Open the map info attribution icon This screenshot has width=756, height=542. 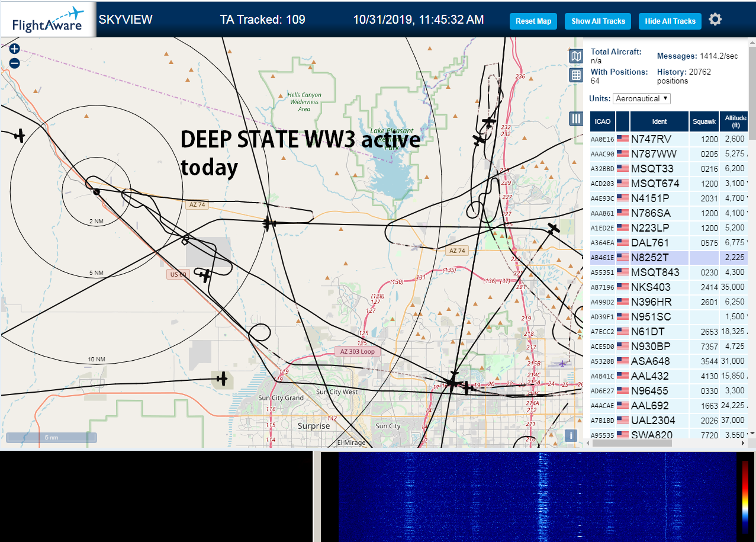571,435
